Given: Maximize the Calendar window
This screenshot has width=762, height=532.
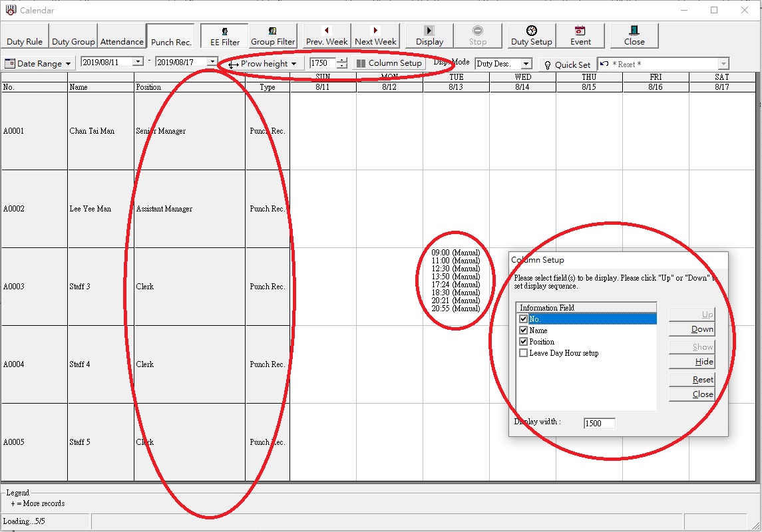Looking at the screenshot, I should point(714,10).
